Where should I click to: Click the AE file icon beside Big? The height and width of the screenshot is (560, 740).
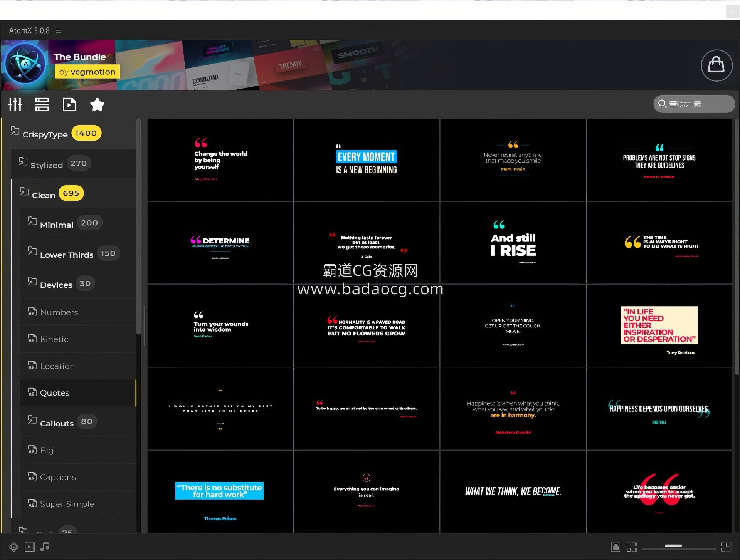tap(32, 449)
